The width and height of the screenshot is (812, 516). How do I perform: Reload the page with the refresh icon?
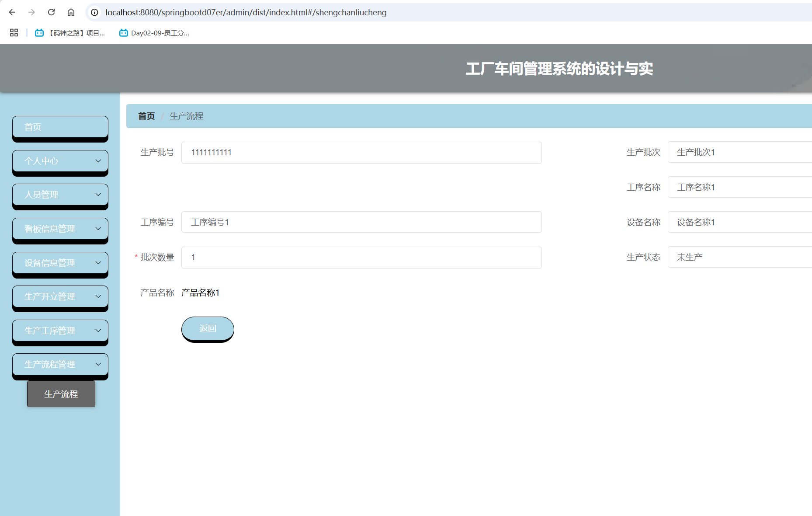(51, 12)
